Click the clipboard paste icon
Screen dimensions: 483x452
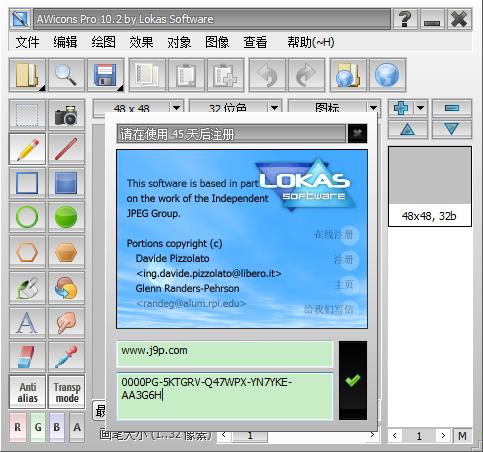tap(186, 75)
